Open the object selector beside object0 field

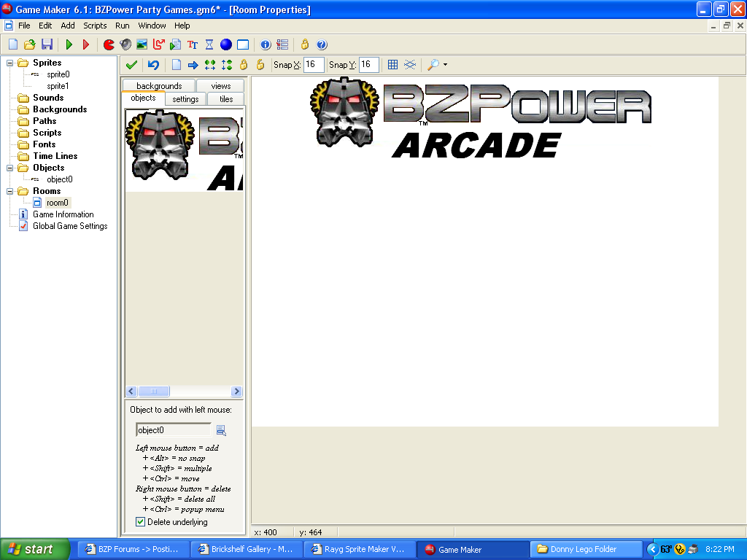[221, 430]
